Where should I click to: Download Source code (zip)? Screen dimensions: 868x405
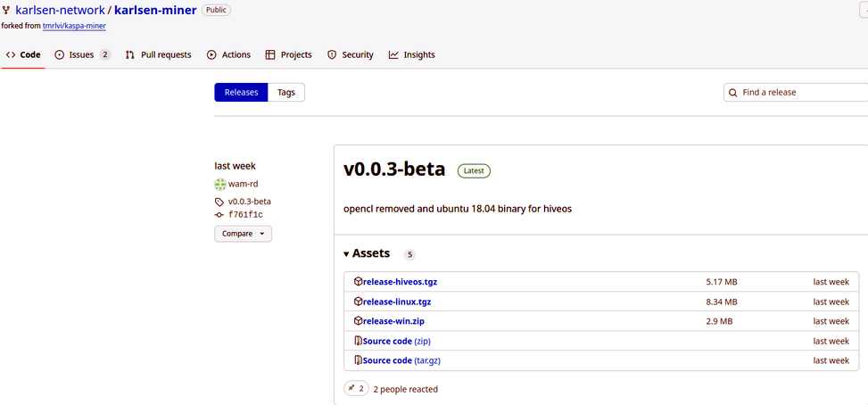(396, 342)
